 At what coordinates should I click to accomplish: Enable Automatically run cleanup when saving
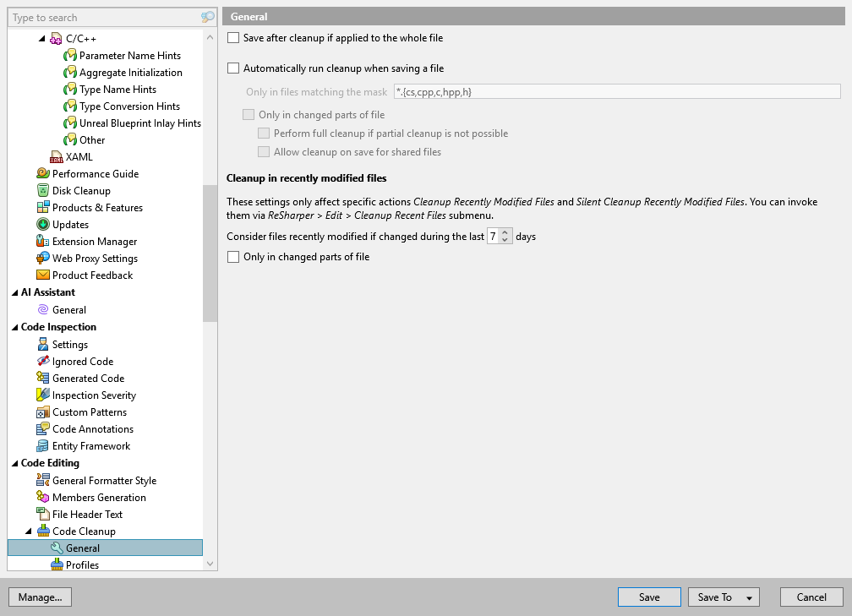pos(233,68)
